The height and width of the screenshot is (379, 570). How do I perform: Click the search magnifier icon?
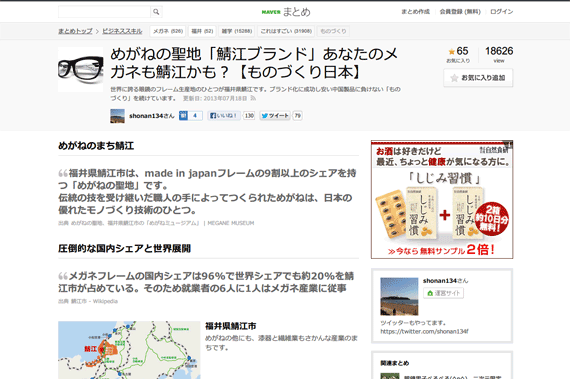tap(156, 12)
